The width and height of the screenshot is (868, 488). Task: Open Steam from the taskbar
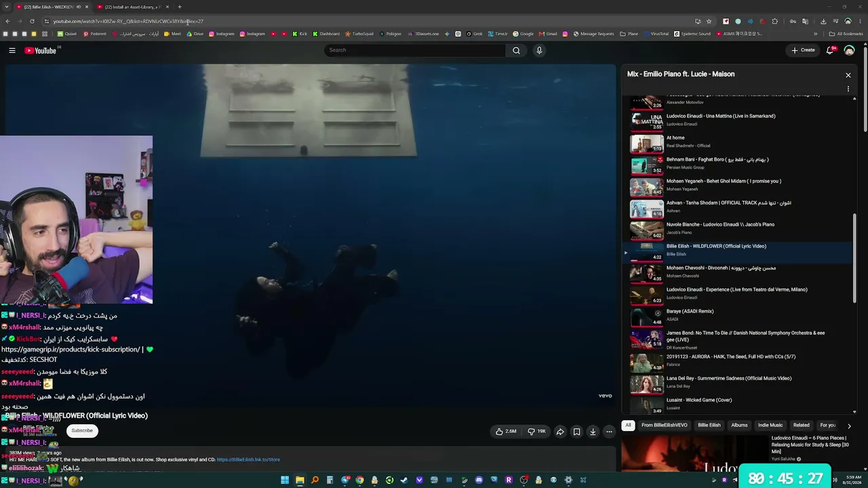(404, 480)
